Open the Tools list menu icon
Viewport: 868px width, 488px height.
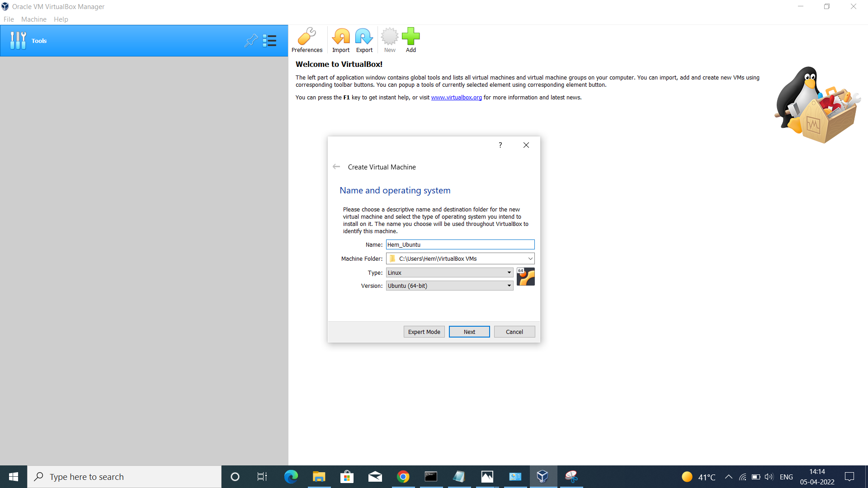point(269,41)
